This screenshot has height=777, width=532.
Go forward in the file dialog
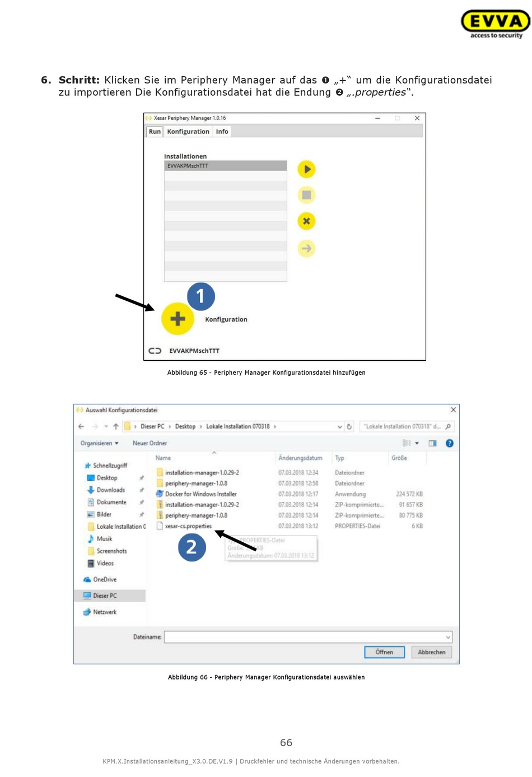[95, 426]
